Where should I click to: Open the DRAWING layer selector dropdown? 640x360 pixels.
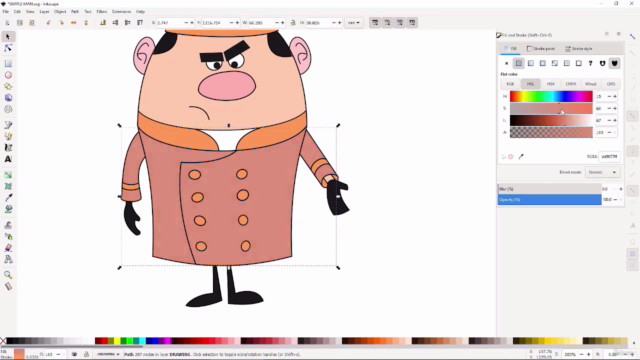coord(108,354)
